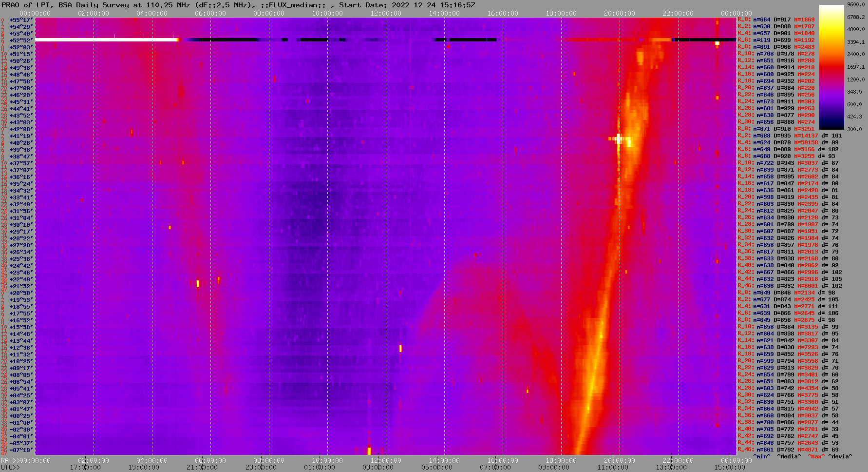Click the '^Media^' column legend label

[x=789, y=456]
